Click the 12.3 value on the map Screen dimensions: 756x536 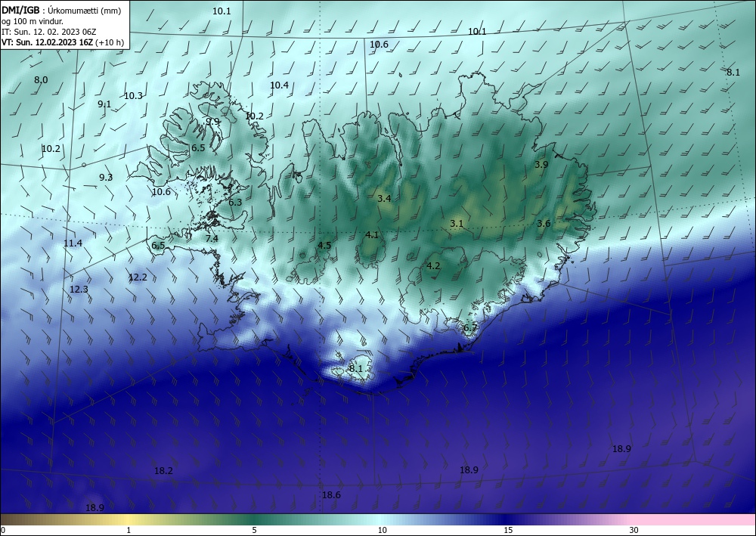pyautogui.click(x=79, y=290)
